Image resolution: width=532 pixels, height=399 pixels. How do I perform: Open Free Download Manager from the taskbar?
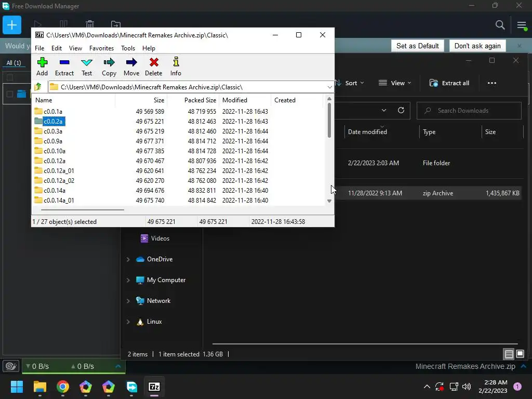[x=131, y=387]
